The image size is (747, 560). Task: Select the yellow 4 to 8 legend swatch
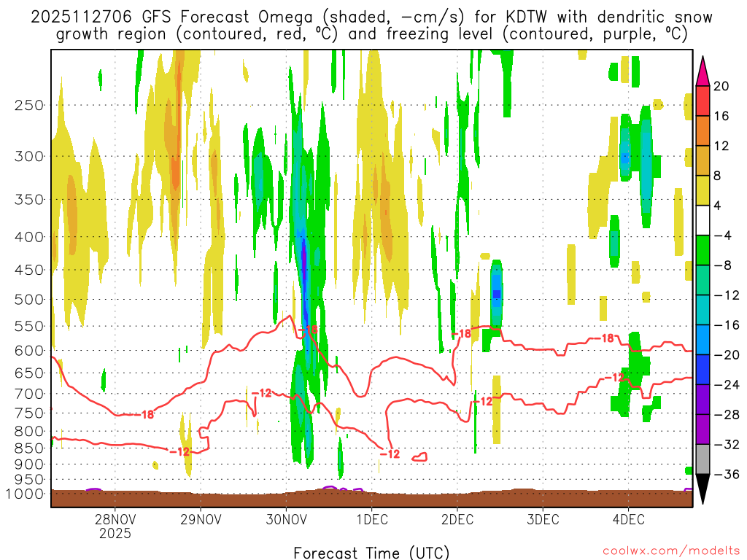coord(703,190)
